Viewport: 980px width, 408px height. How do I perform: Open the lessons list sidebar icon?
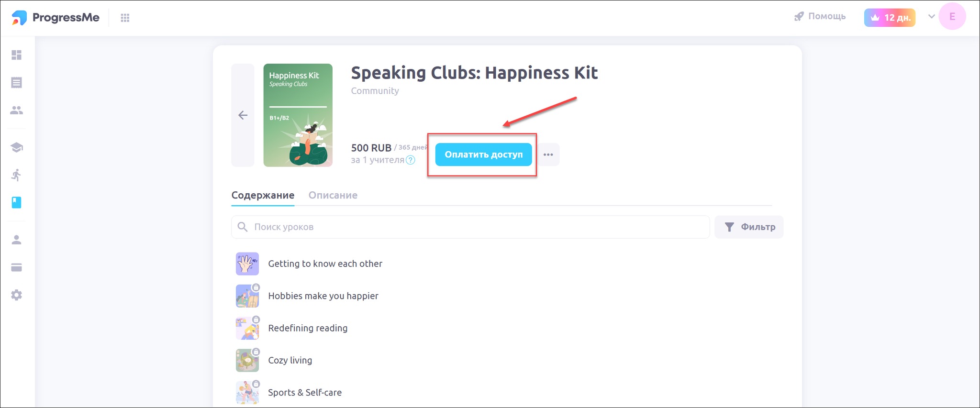tap(17, 83)
